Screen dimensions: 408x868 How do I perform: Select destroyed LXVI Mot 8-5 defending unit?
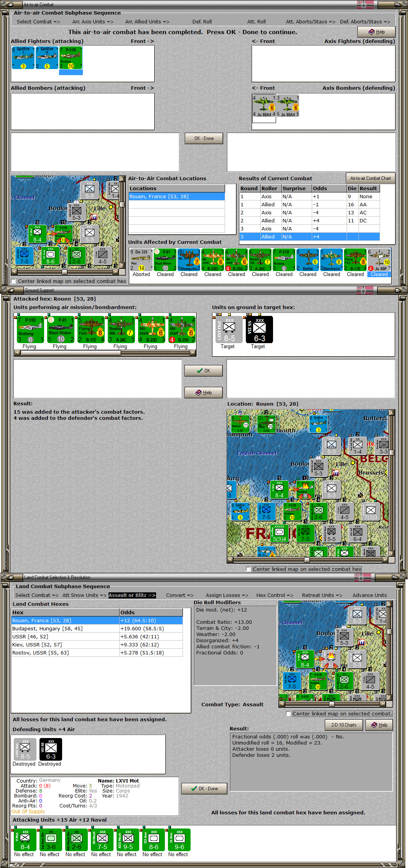[x=25, y=750]
